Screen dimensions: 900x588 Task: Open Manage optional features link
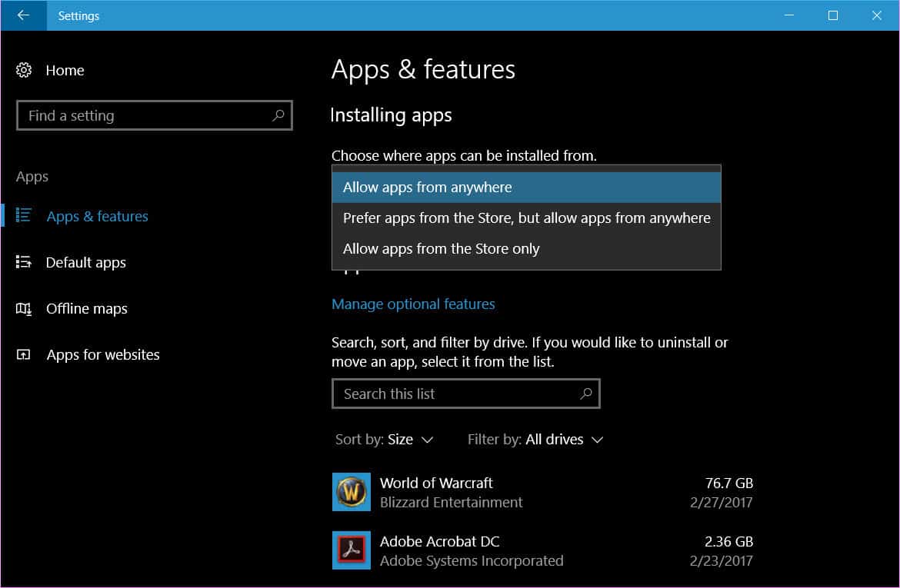pyautogui.click(x=413, y=304)
